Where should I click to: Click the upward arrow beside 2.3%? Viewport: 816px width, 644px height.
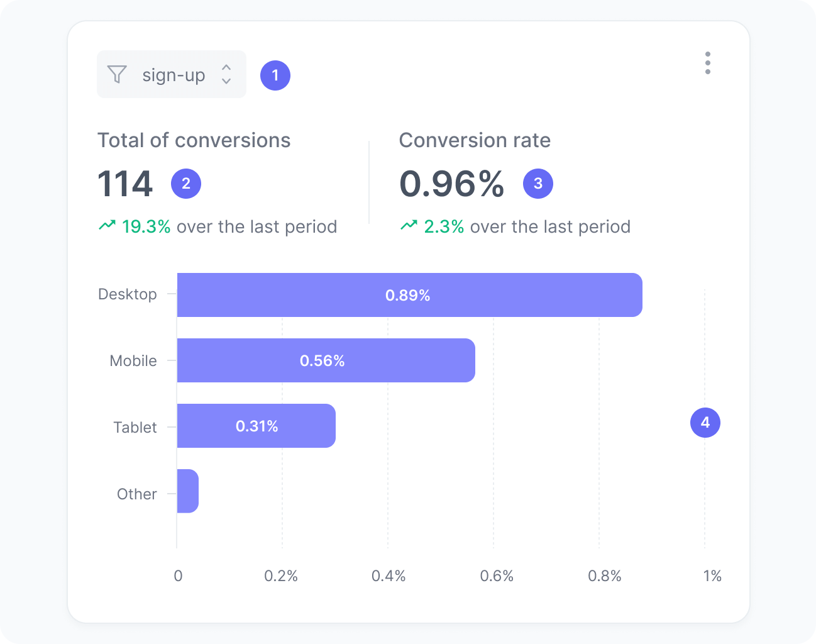click(409, 225)
